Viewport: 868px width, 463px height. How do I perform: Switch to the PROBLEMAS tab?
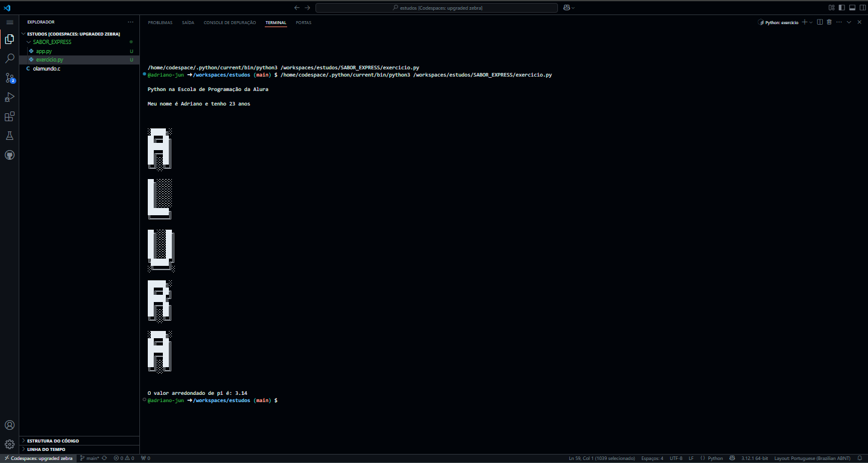click(160, 22)
